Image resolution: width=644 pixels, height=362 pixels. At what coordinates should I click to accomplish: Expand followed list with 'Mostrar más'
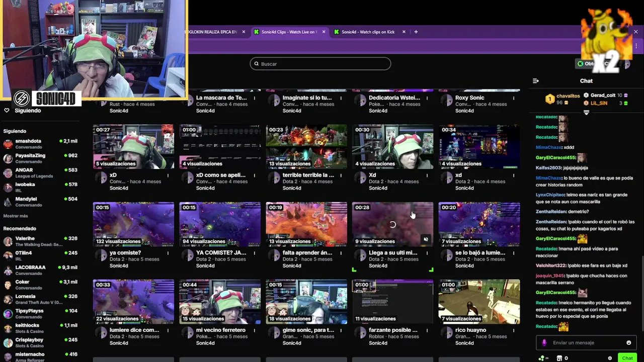point(16,216)
